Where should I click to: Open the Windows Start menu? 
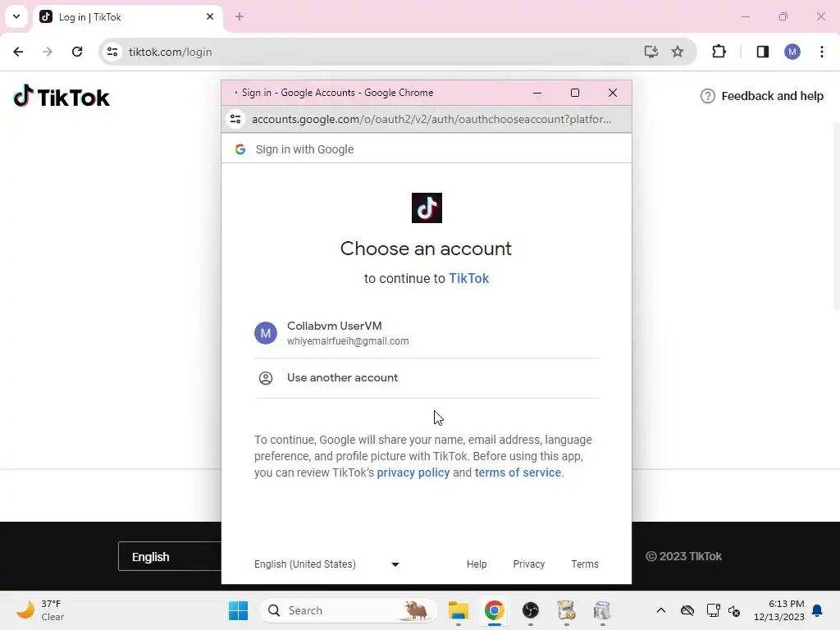[x=239, y=610]
